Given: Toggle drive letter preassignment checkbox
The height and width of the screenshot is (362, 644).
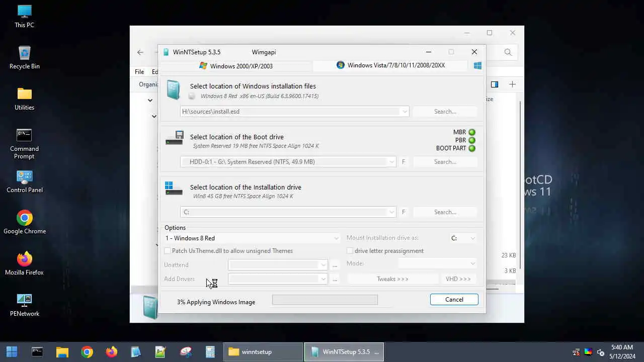Looking at the screenshot, I should 350,251.
